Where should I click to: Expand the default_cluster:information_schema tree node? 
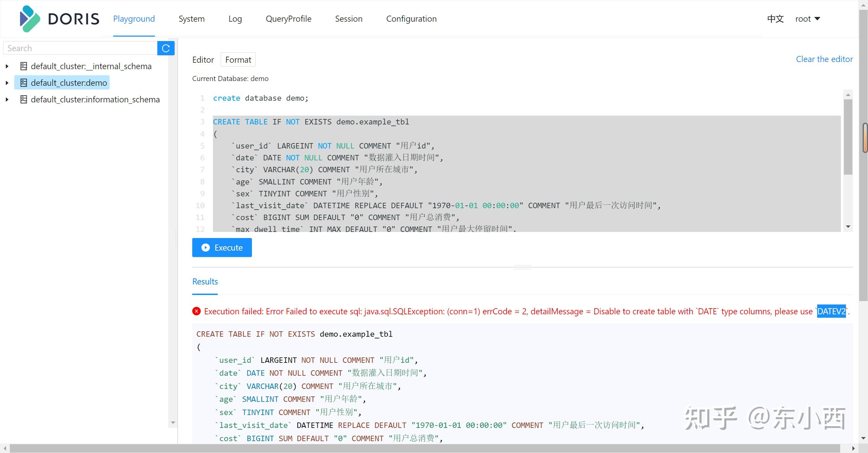click(x=7, y=99)
